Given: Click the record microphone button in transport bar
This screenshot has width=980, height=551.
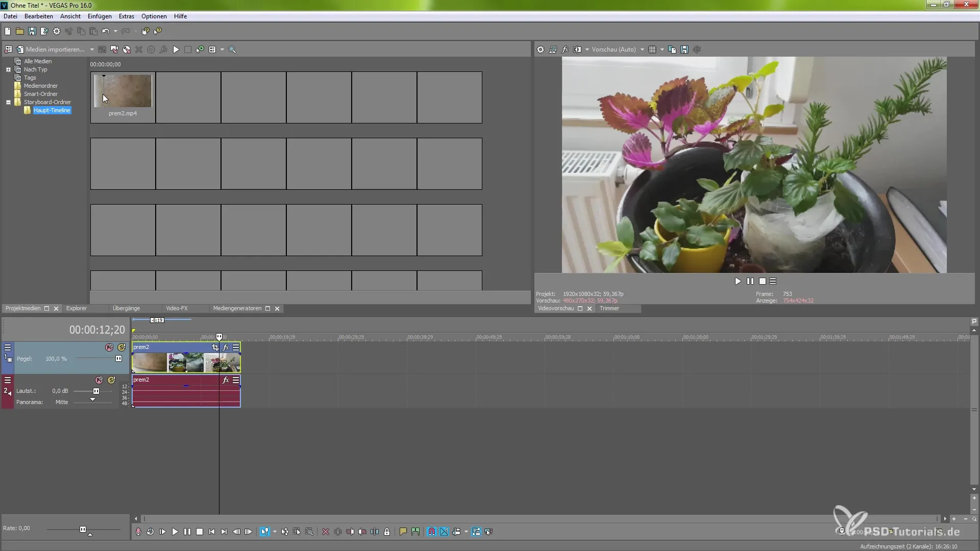Looking at the screenshot, I should [x=138, y=532].
